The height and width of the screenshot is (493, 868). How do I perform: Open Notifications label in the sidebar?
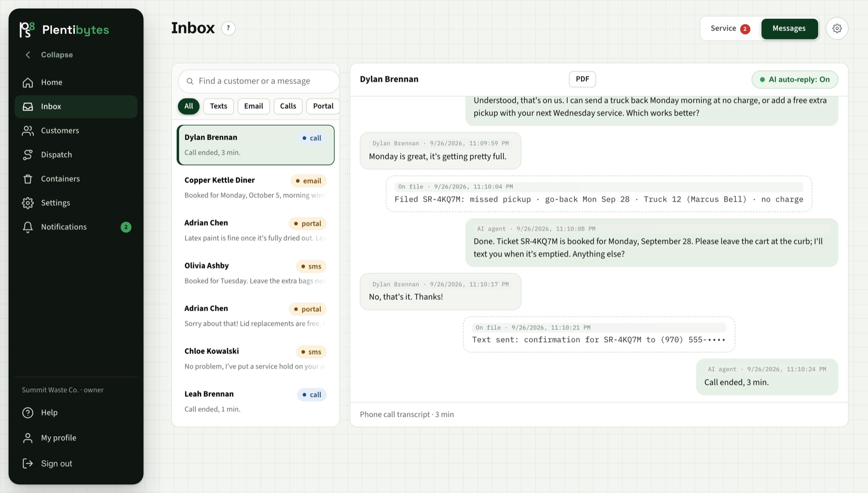64,227
